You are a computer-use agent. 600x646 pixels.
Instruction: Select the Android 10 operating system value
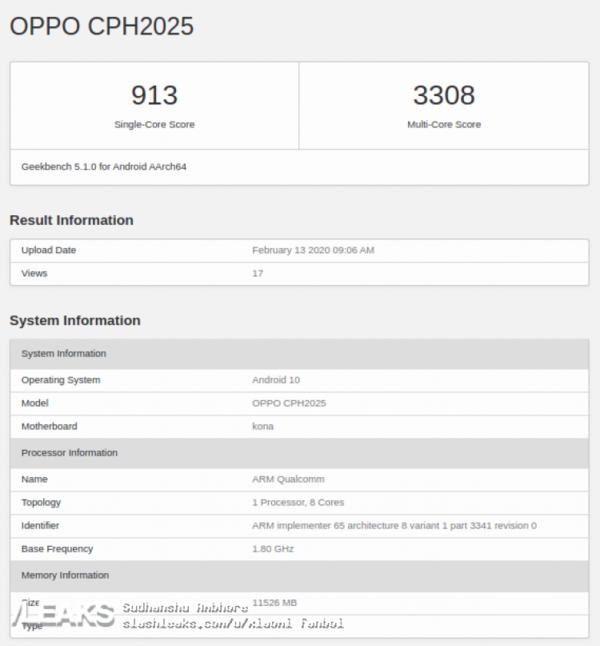tap(276, 380)
